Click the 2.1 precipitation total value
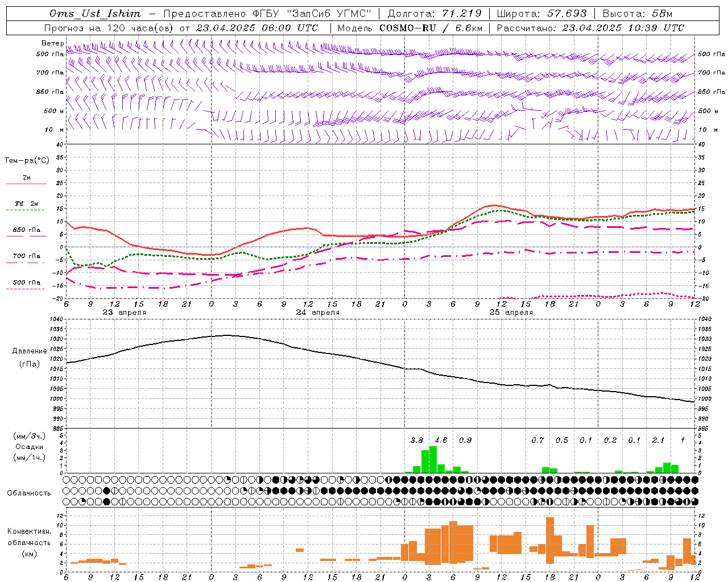 pyautogui.click(x=659, y=440)
